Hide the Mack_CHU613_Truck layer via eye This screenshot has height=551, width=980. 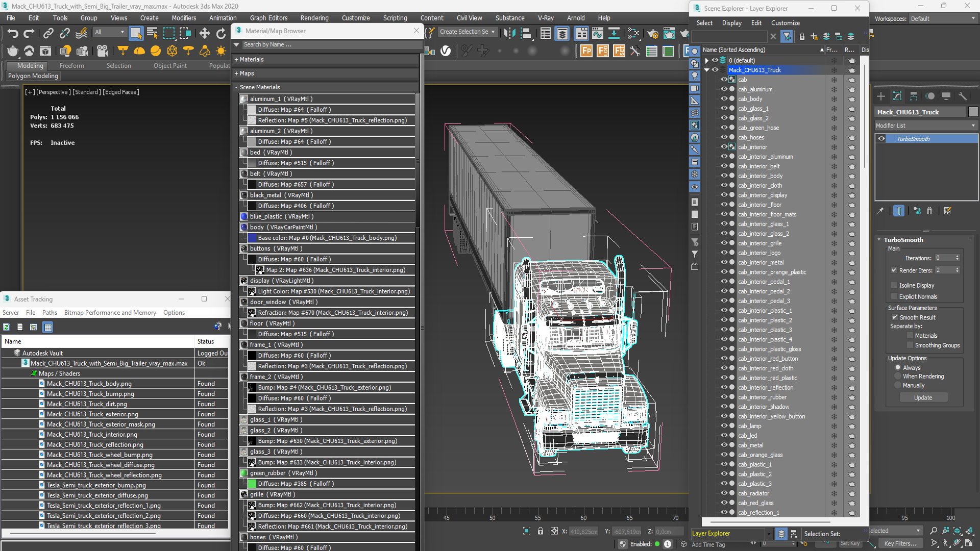tap(715, 70)
